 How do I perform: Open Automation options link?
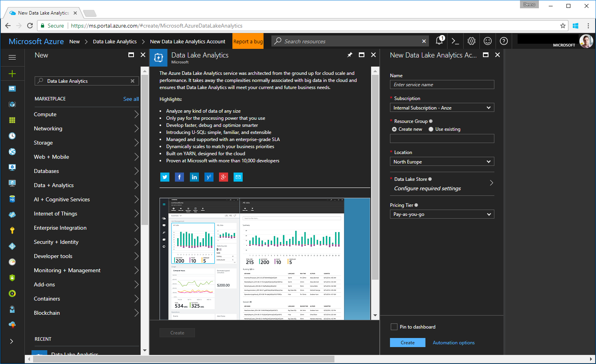[454, 343]
